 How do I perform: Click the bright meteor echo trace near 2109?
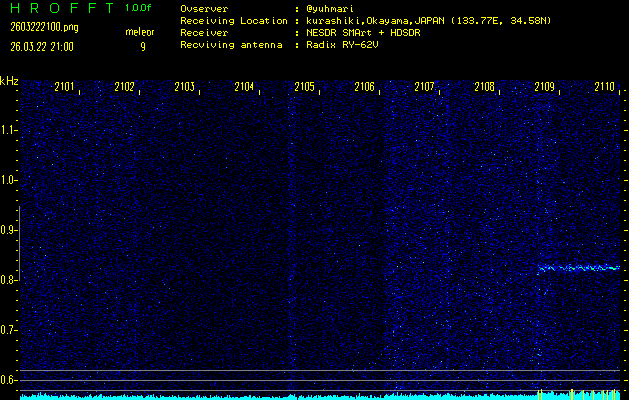click(579, 268)
